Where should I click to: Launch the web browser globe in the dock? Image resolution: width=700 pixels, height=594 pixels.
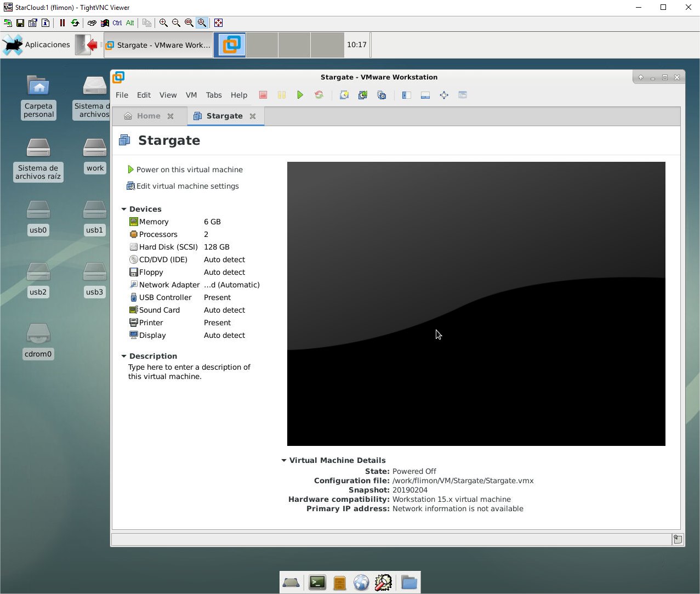(361, 582)
